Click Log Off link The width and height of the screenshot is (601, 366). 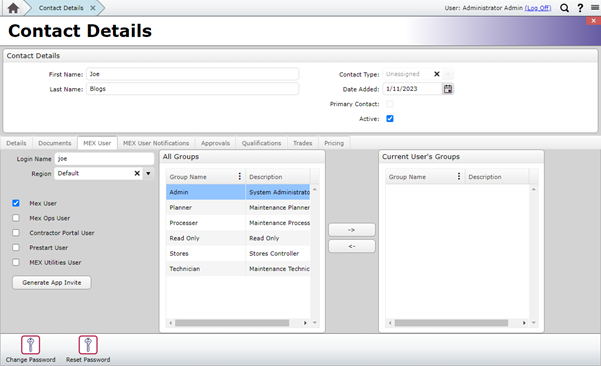pyautogui.click(x=538, y=8)
